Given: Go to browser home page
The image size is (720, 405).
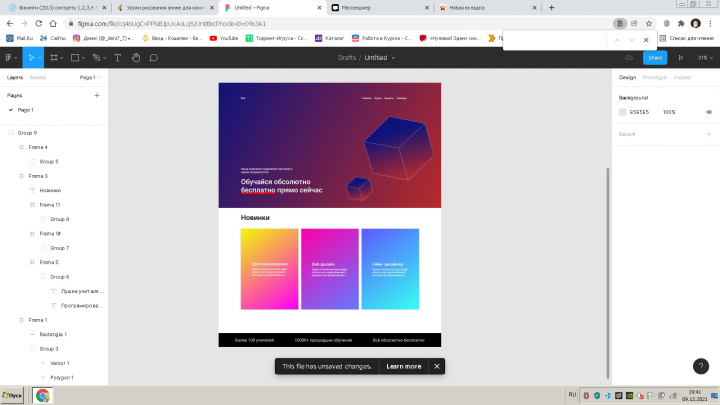Looking at the screenshot, I should 53,23.
